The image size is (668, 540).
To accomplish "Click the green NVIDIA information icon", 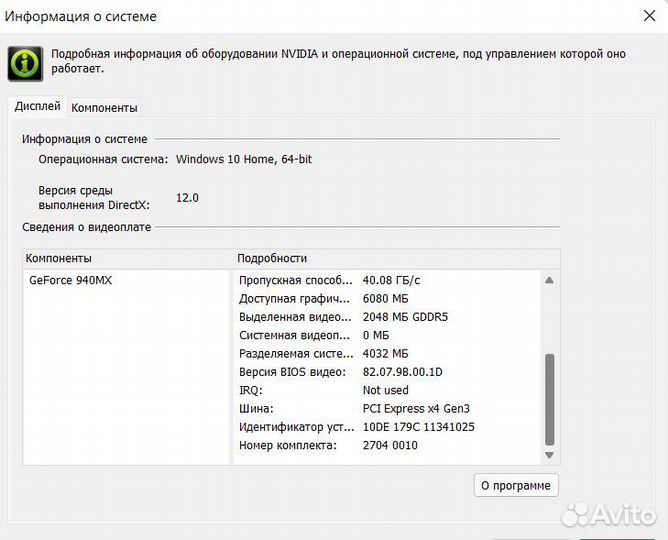I will [26, 64].
